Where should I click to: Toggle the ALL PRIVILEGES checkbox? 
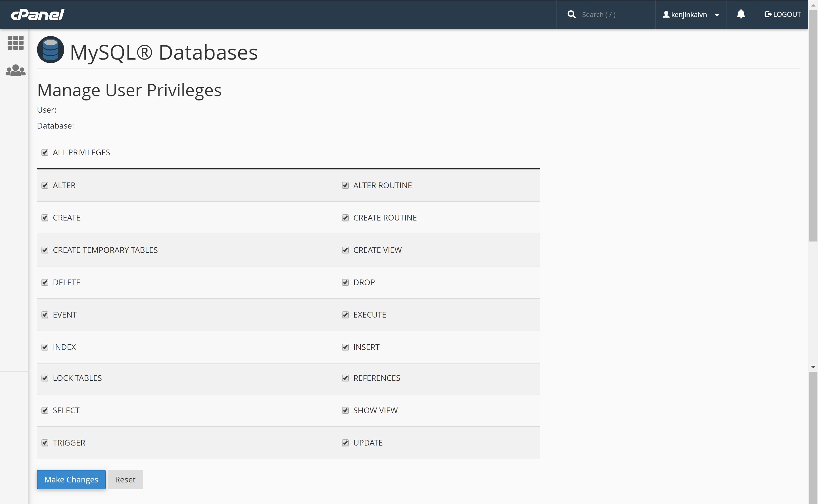click(x=45, y=152)
